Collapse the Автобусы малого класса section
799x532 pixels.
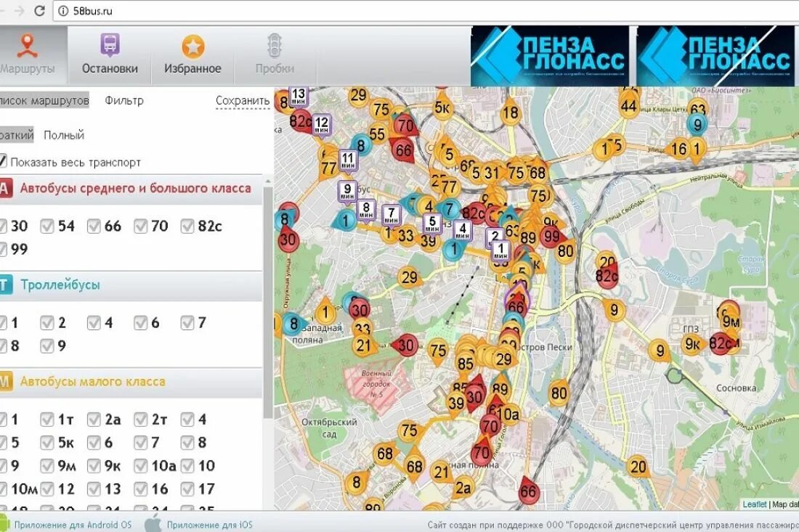click(x=131, y=382)
